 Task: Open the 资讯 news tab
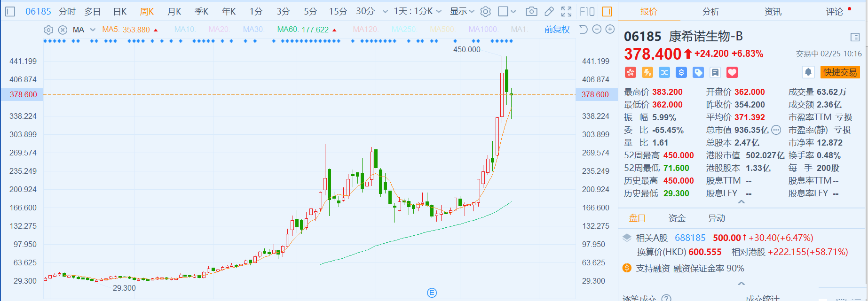click(773, 12)
